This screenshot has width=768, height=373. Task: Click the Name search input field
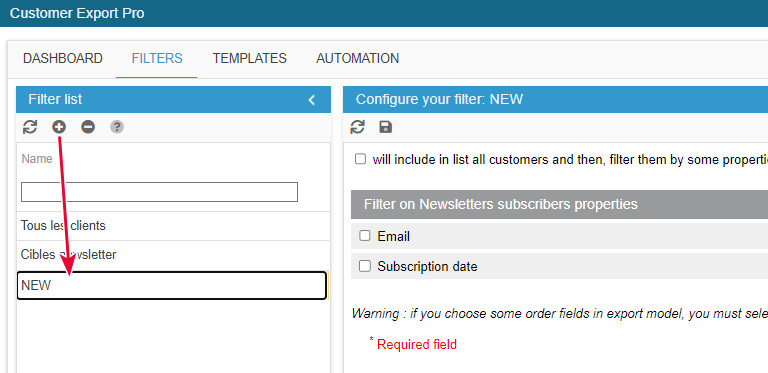click(x=159, y=192)
